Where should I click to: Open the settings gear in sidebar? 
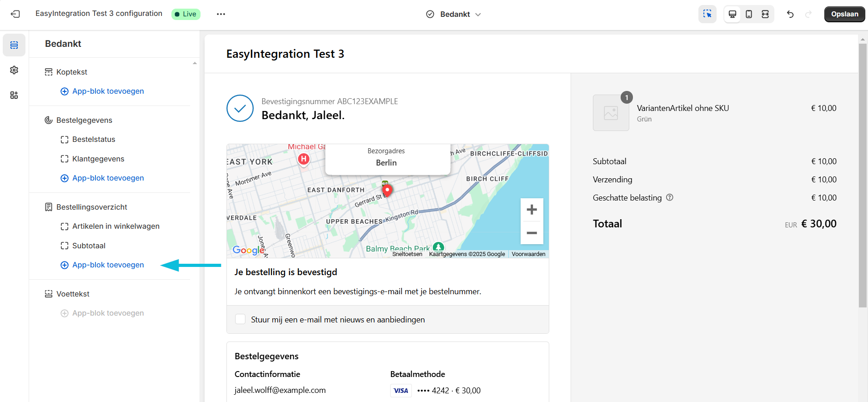[x=14, y=70]
